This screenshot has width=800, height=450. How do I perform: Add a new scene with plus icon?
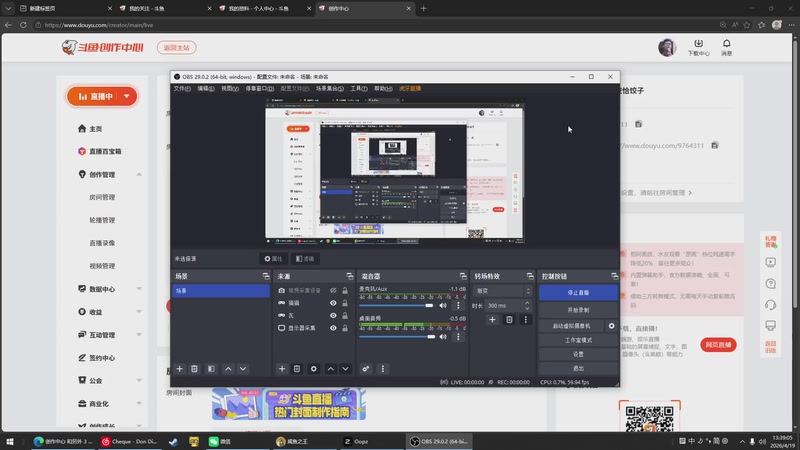coord(180,369)
